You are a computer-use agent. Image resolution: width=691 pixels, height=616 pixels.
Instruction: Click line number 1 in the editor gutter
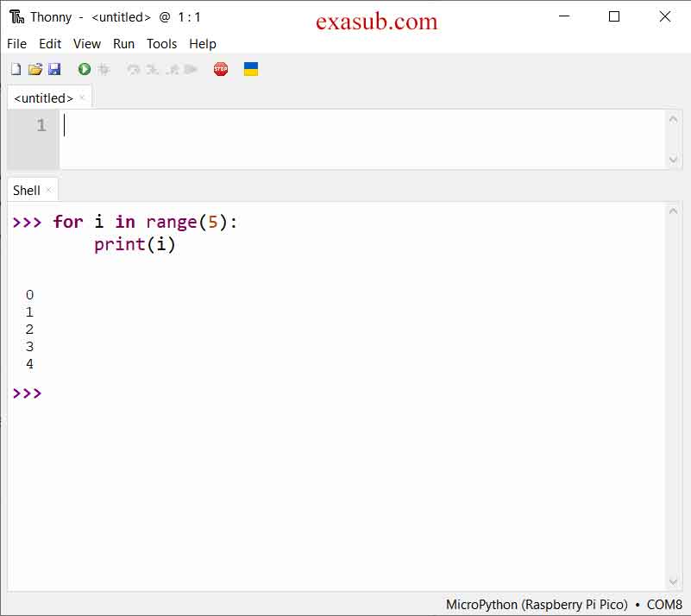point(41,125)
